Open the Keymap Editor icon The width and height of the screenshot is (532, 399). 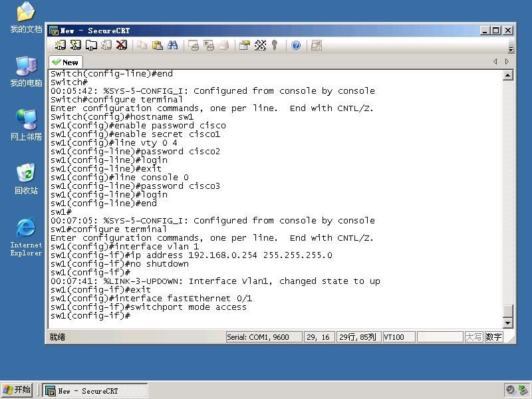[x=260, y=45]
